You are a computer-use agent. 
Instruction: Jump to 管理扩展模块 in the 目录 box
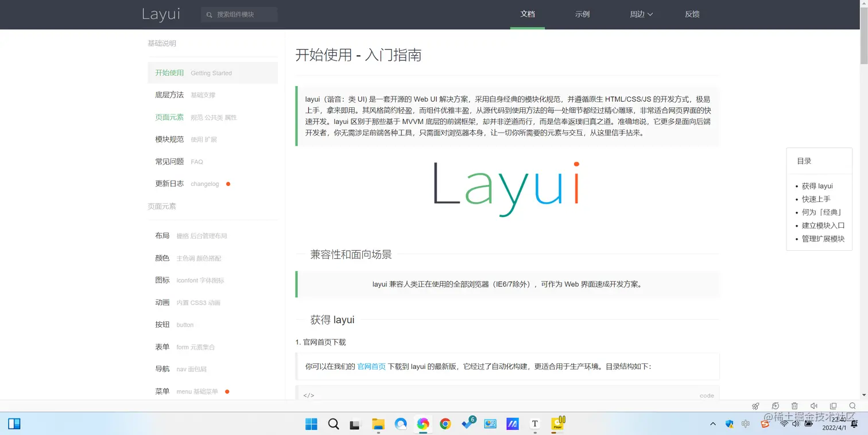pyautogui.click(x=823, y=239)
